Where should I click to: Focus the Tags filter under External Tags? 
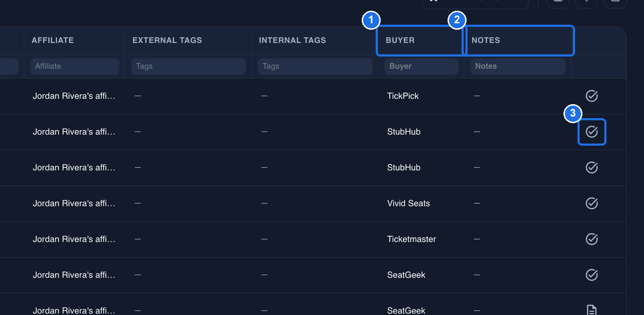point(188,66)
